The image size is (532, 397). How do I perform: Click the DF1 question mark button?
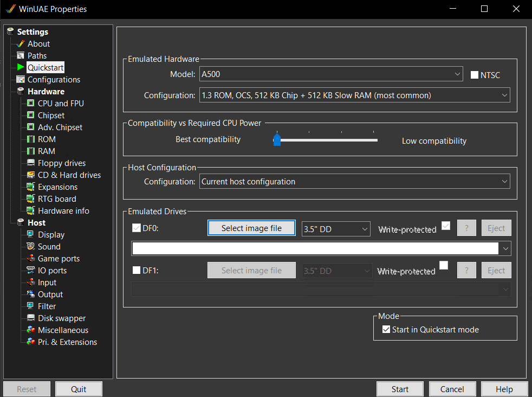[466, 270]
